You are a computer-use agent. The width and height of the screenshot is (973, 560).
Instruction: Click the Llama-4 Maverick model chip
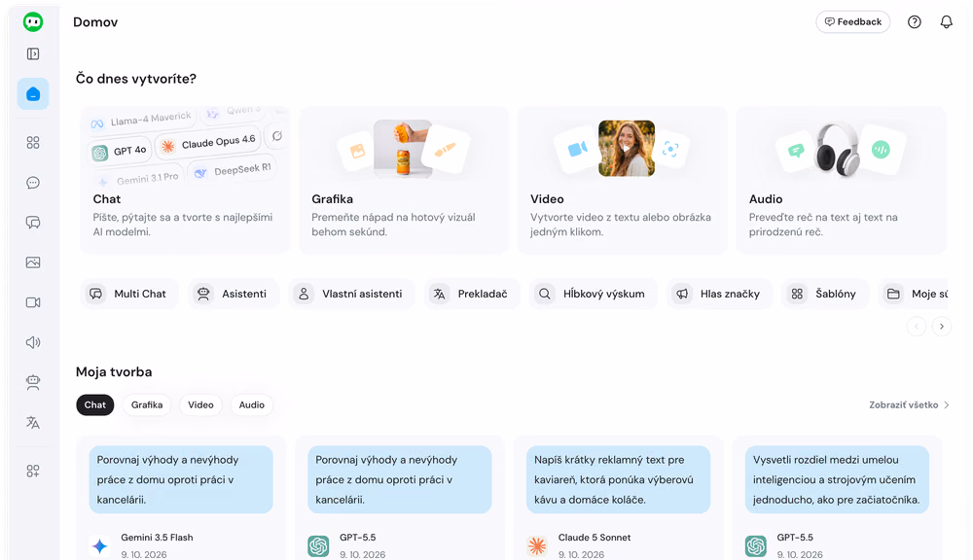141,119
